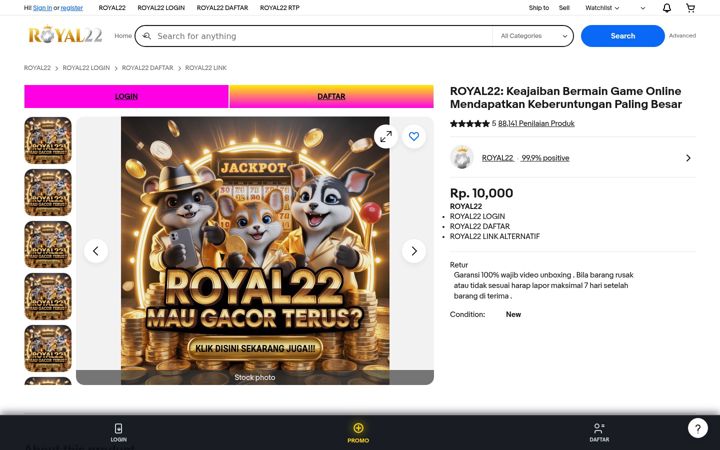Open the help question mark button

tap(698, 428)
